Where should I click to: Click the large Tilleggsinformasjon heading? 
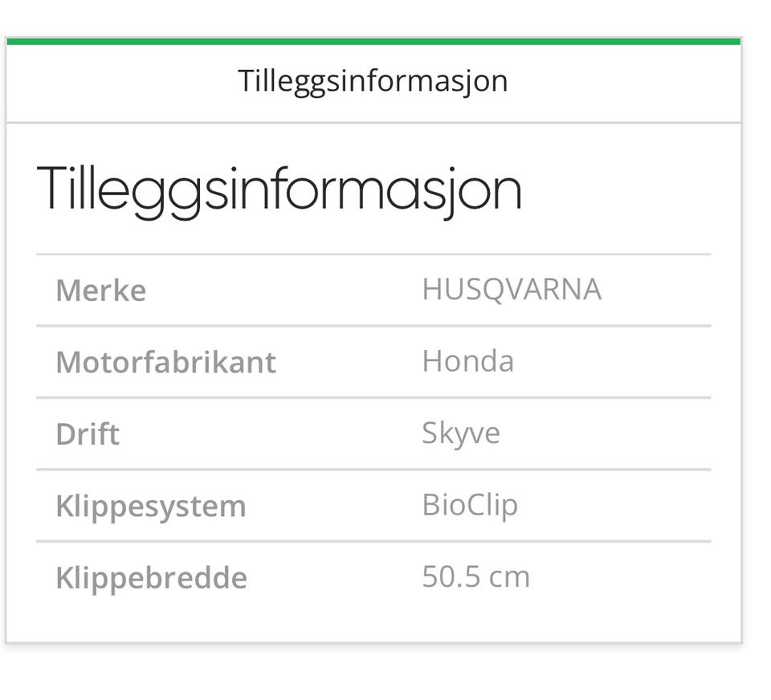pos(279,190)
